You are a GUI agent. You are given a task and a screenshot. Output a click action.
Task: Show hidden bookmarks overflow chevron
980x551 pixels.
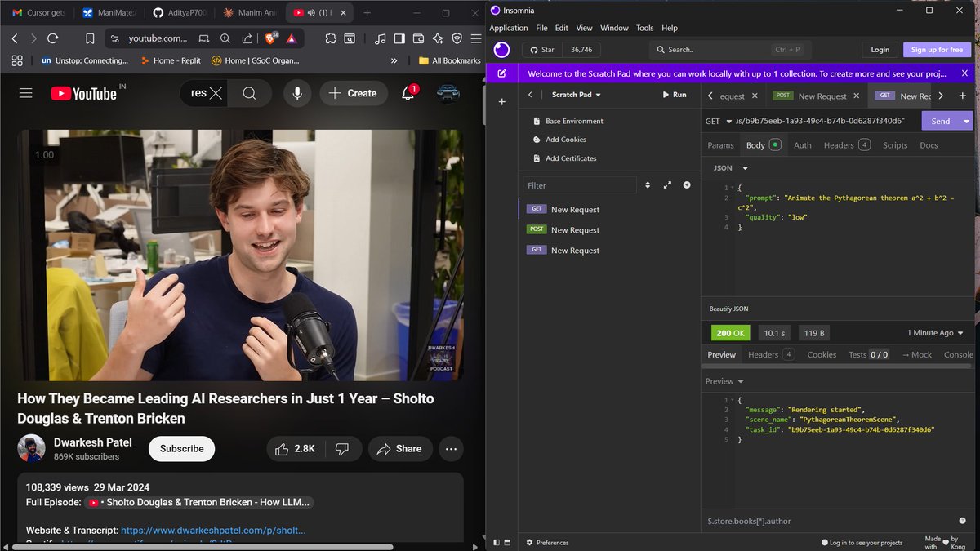tap(394, 60)
